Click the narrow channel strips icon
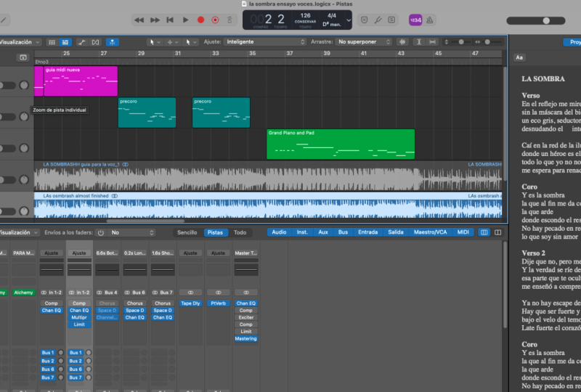The height and width of the screenshot is (392, 581). pyautogui.click(x=484, y=232)
